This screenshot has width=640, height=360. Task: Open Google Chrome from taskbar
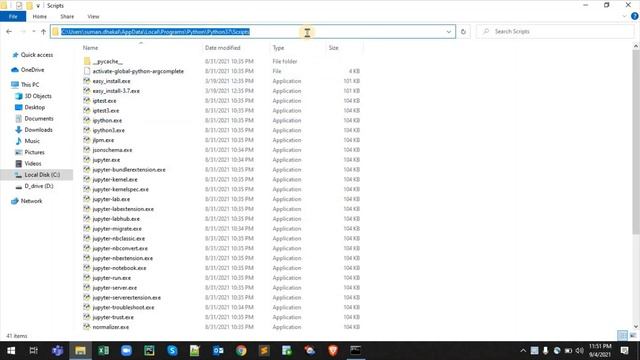[241, 350]
